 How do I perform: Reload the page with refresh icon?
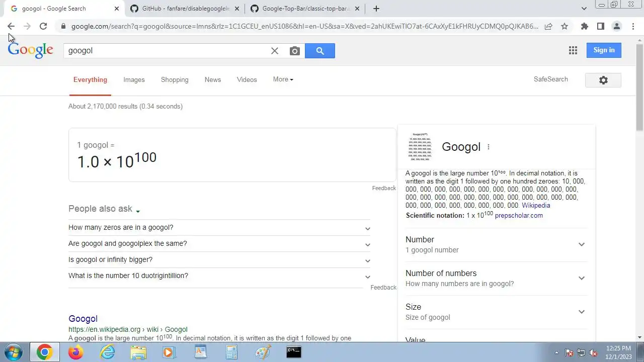pyautogui.click(x=43, y=26)
